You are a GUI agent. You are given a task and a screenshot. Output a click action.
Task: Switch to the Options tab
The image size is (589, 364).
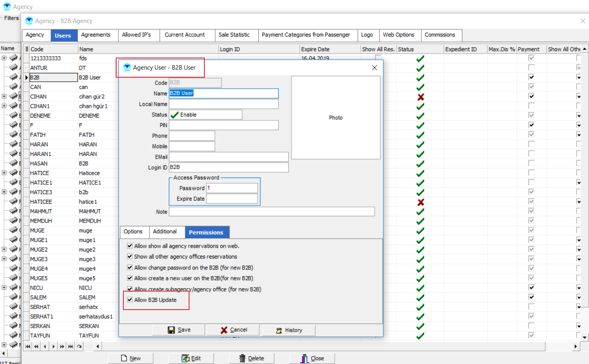[133, 232]
